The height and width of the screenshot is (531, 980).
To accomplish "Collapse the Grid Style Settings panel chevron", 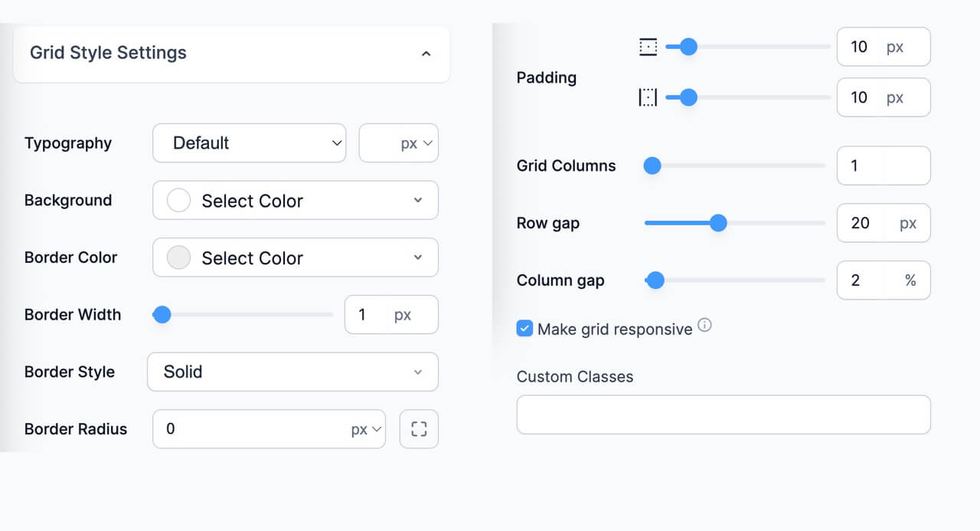I will pyautogui.click(x=426, y=54).
